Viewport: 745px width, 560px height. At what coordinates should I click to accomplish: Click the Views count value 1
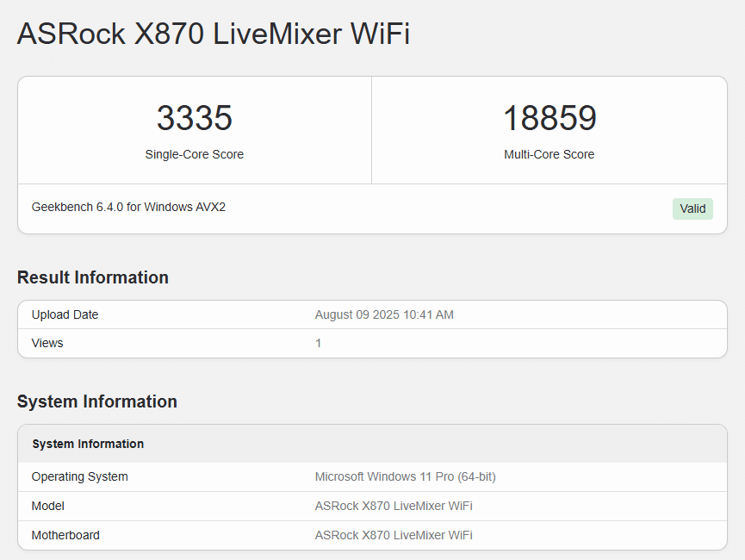coord(319,343)
